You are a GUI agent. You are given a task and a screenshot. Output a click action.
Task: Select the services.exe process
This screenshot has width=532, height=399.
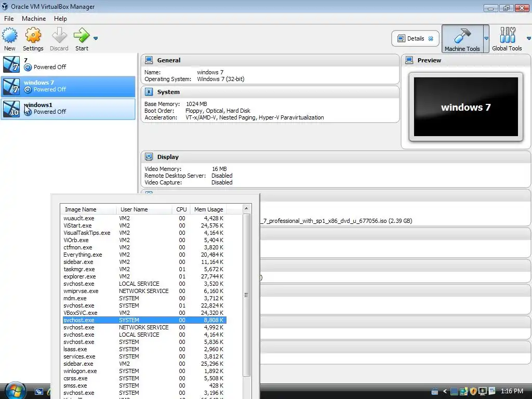click(x=144, y=356)
